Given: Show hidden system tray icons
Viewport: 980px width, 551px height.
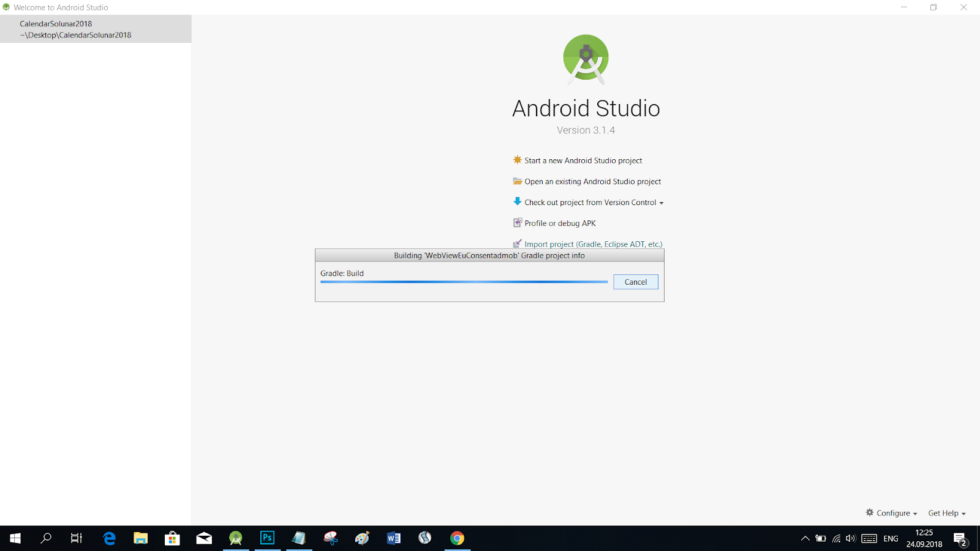Looking at the screenshot, I should click(x=805, y=539).
